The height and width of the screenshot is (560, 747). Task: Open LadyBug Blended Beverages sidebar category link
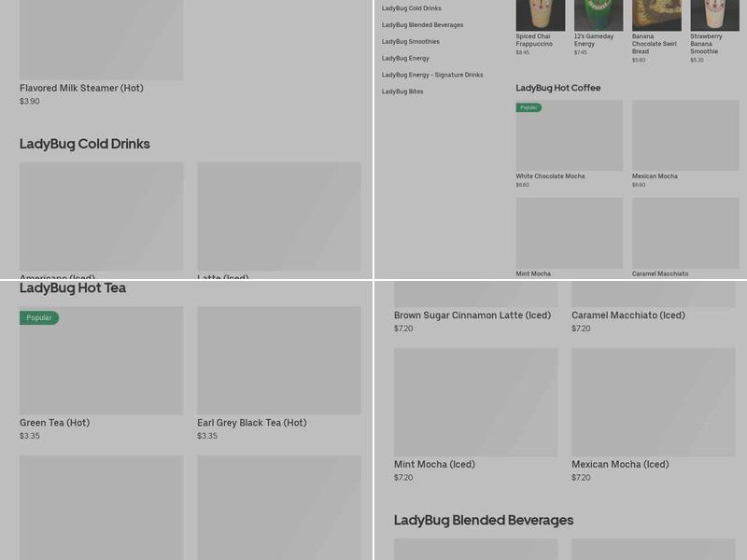(422, 25)
